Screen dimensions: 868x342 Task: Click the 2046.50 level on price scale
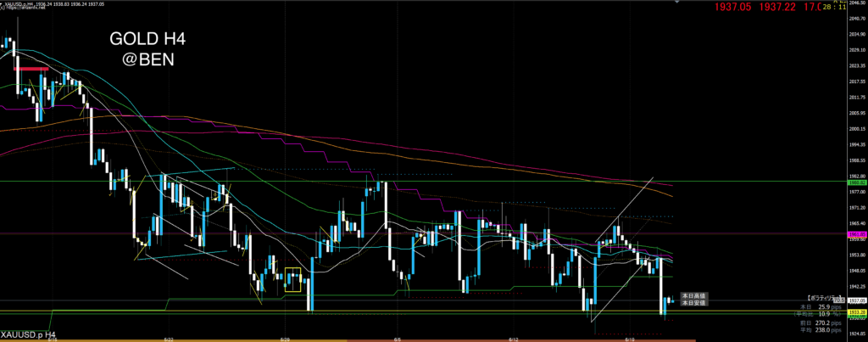[856, 3]
